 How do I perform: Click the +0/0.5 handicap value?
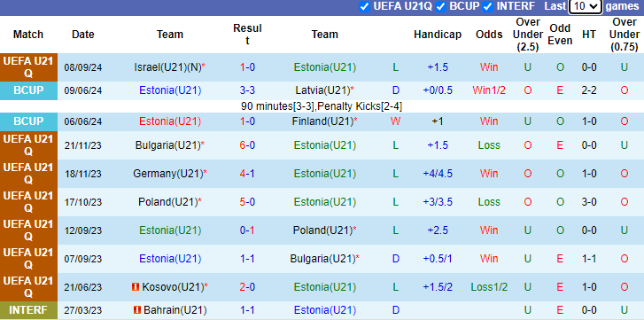(438, 90)
